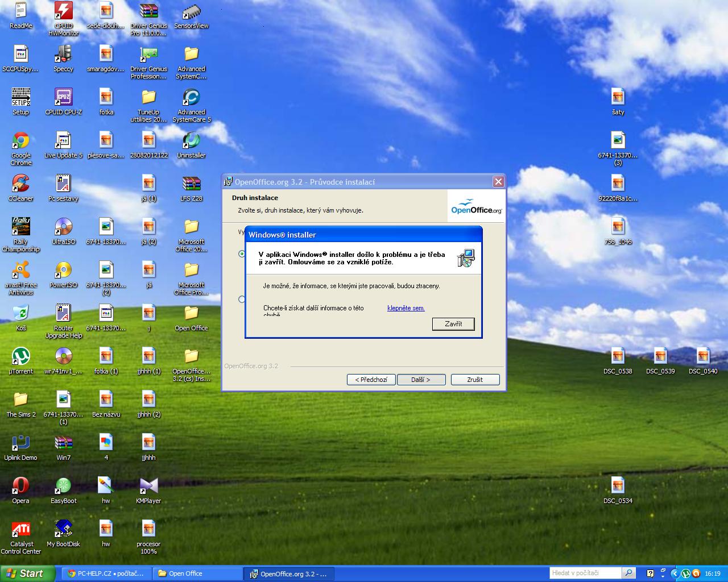
Task: Click the magnifier search button in taskbar
Action: coord(628,573)
